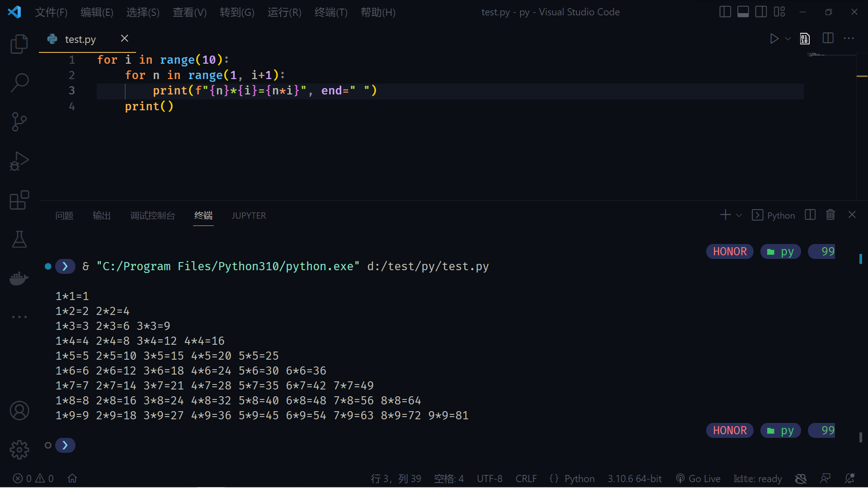The width and height of the screenshot is (868, 488).
Task: Open the Source Control view
Action: click(19, 122)
